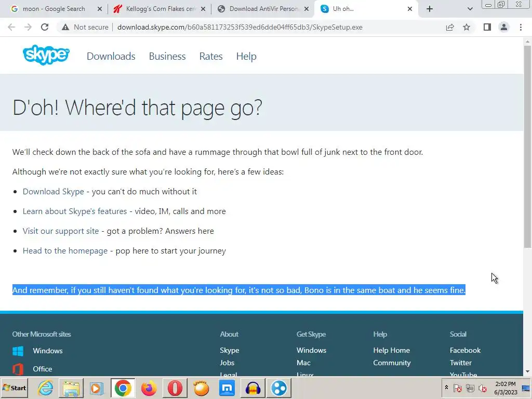
Task: Follow Visit our support site link
Action: (61, 231)
